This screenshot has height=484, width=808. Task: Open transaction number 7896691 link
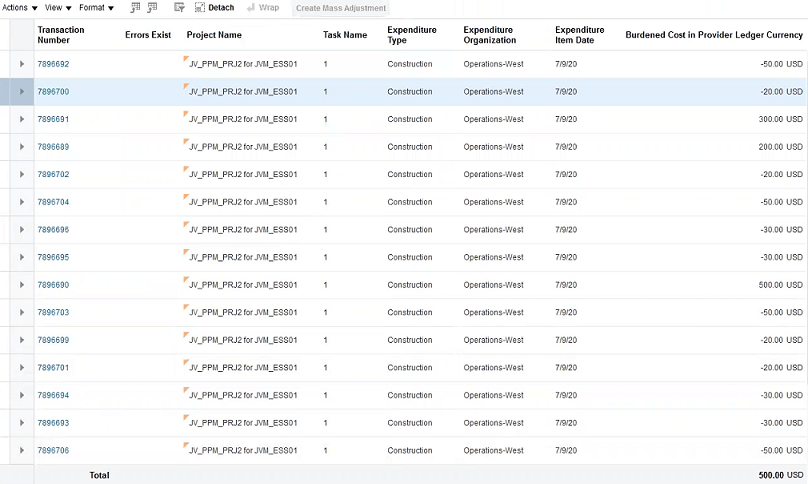pos(53,119)
